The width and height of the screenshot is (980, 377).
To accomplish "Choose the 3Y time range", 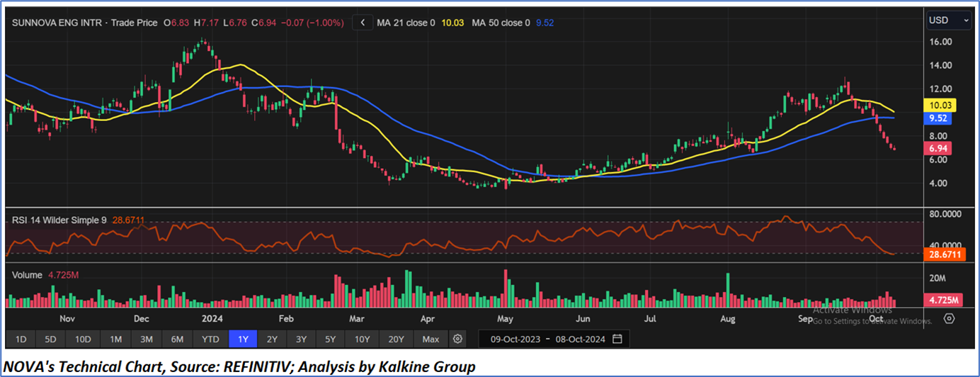I will click(x=301, y=339).
